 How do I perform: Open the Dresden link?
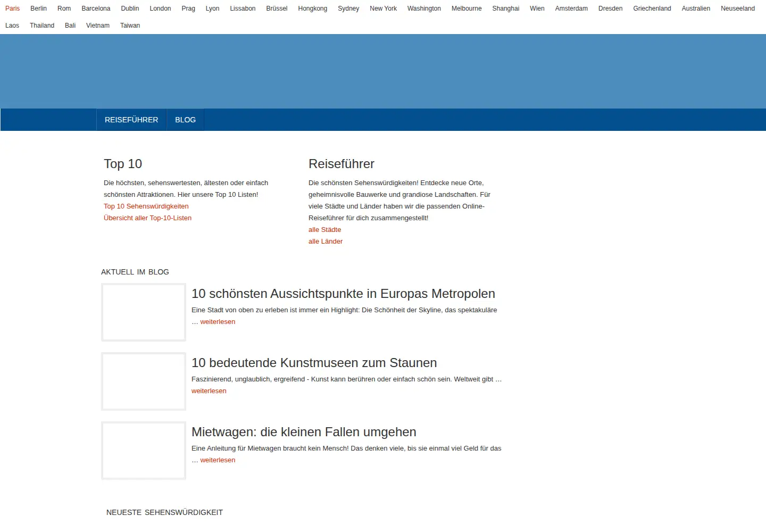(x=610, y=9)
